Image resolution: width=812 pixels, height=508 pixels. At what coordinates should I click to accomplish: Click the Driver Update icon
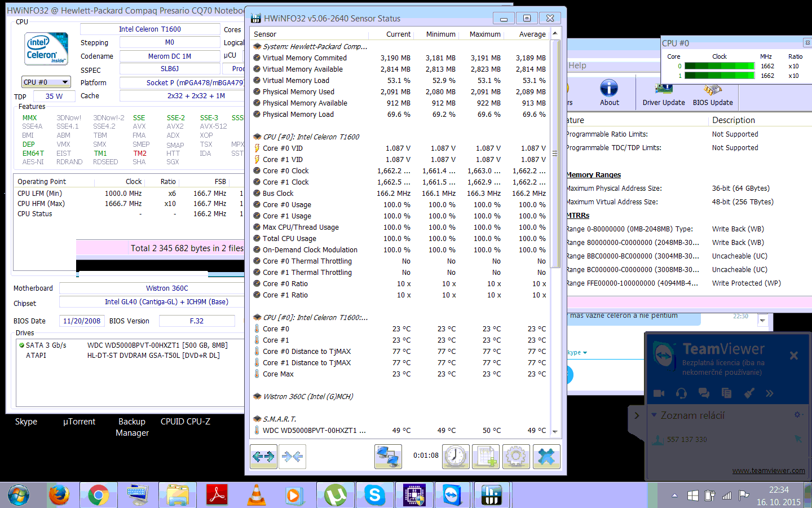[664, 94]
